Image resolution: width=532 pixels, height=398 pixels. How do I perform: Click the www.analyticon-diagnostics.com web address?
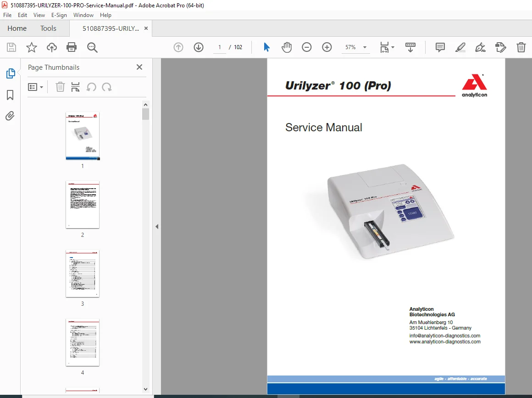pyautogui.click(x=445, y=342)
